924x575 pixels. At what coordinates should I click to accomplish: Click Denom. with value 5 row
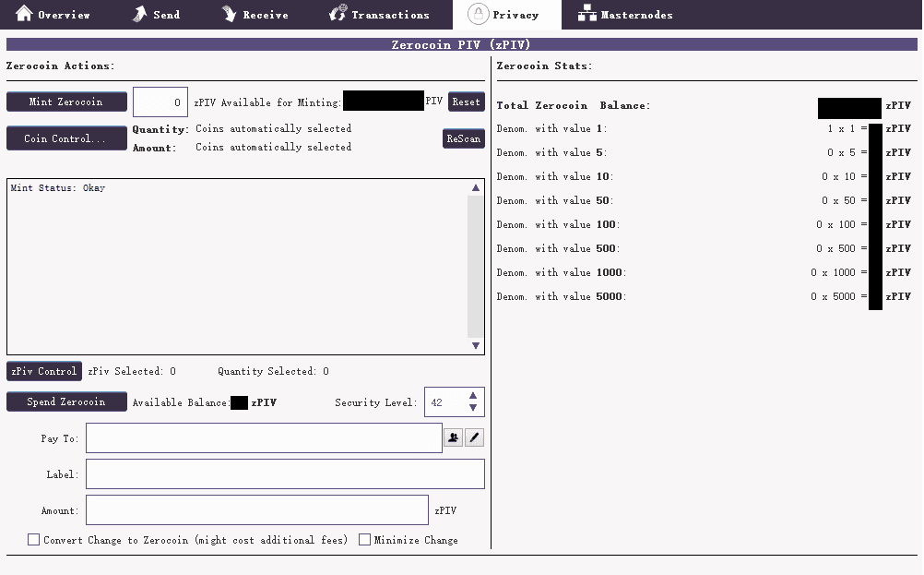[704, 152]
